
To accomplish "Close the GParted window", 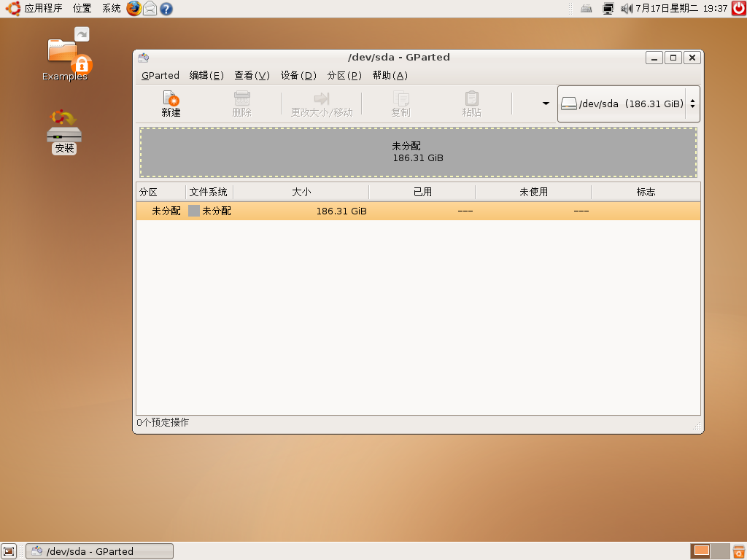I will [692, 58].
